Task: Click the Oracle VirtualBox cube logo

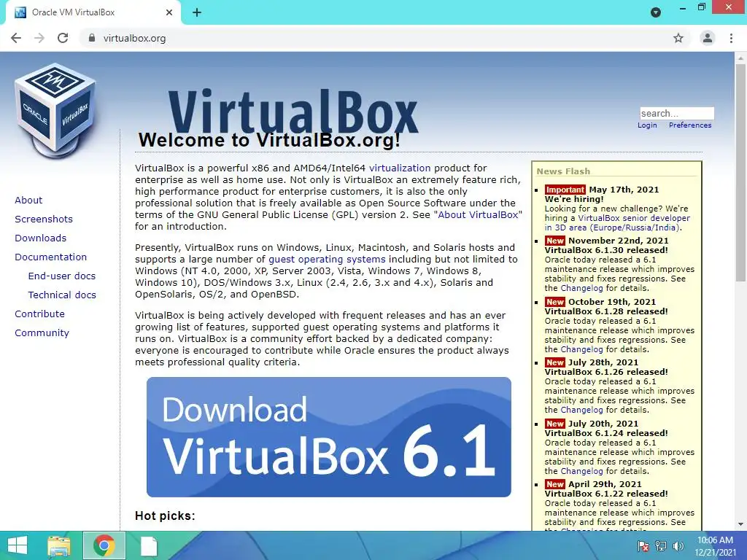Action: 55,111
